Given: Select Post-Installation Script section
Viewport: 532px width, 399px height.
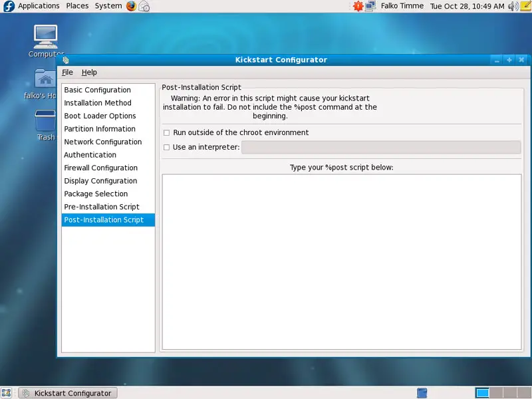Looking at the screenshot, I should [108, 220].
